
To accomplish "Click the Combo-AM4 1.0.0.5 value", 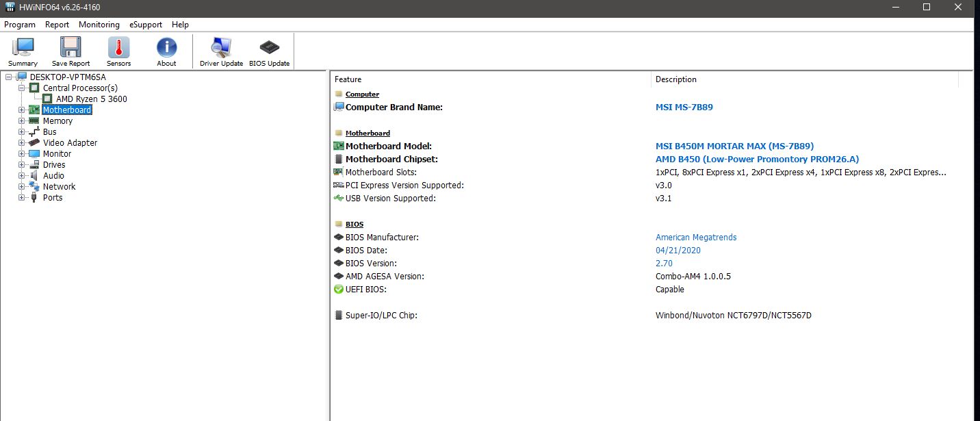I will [693, 276].
